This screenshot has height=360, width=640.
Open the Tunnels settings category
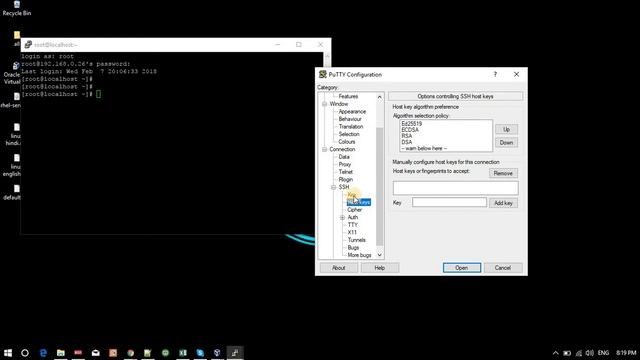(356, 240)
